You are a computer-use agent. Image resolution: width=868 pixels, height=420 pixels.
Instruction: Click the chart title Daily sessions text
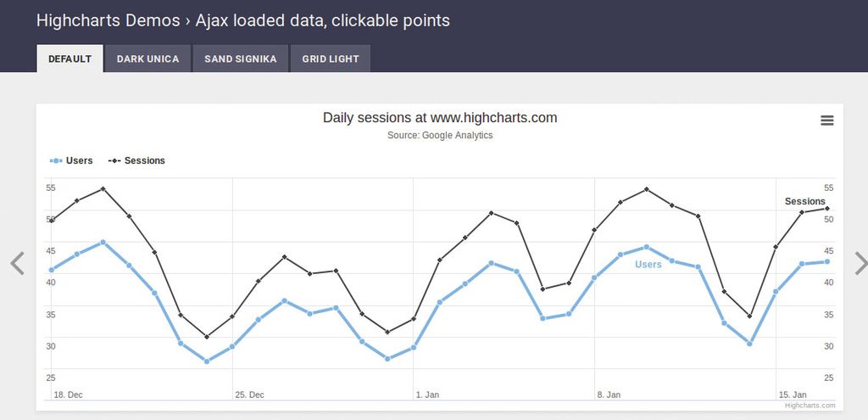coord(440,118)
